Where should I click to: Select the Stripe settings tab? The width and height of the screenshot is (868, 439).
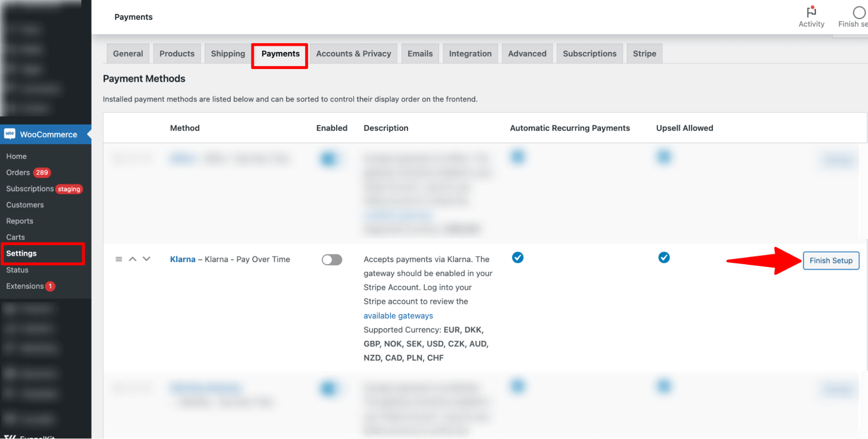click(x=644, y=54)
